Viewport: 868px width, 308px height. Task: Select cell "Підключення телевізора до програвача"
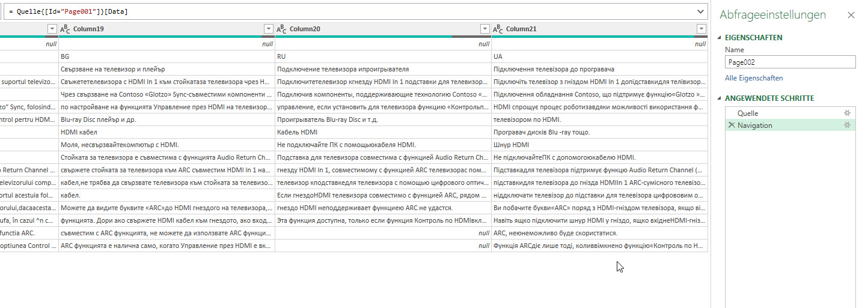pyautogui.click(x=599, y=69)
